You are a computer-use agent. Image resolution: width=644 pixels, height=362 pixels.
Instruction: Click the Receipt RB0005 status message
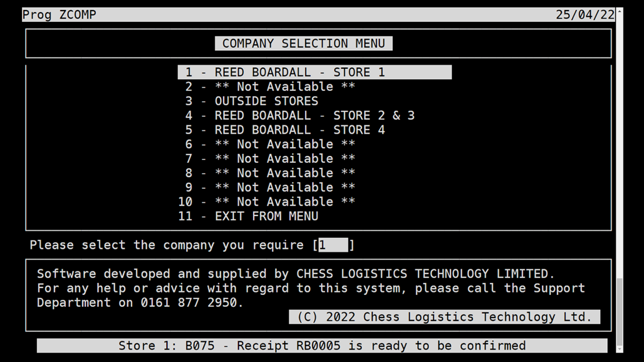click(322, 346)
